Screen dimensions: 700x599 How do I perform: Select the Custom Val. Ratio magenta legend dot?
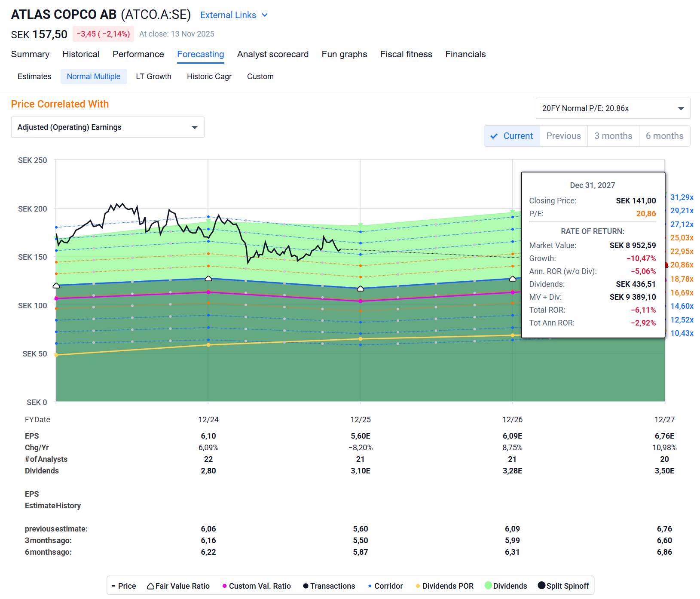tap(224, 586)
